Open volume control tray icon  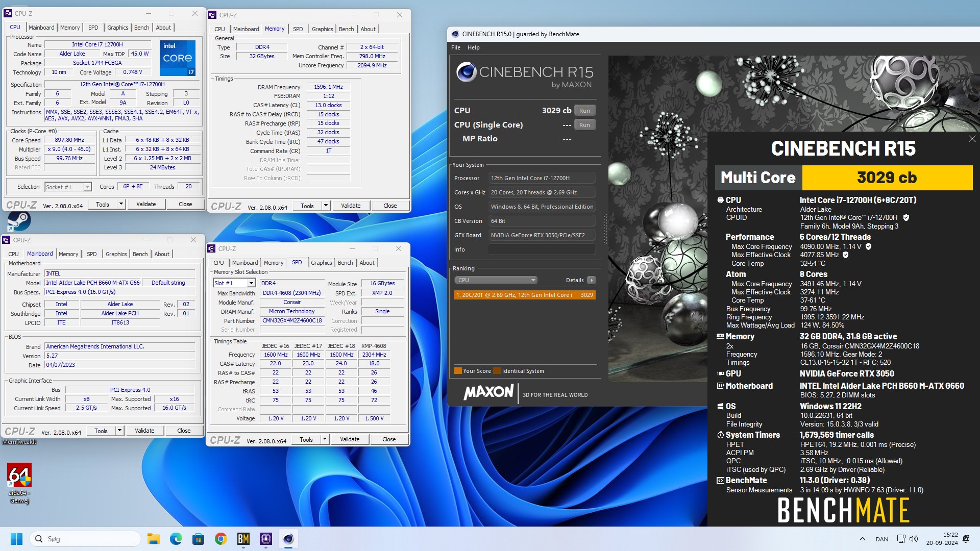pos(914,539)
